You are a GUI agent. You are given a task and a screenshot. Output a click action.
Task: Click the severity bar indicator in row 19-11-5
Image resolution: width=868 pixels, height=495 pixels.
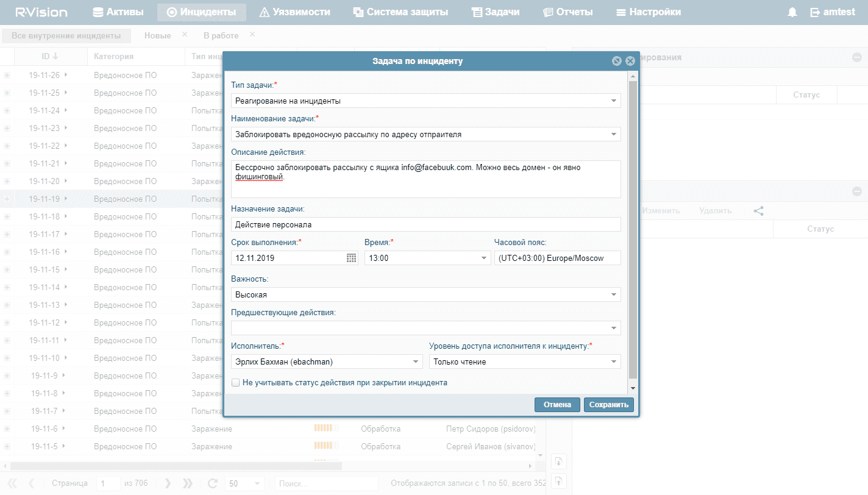(326, 446)
